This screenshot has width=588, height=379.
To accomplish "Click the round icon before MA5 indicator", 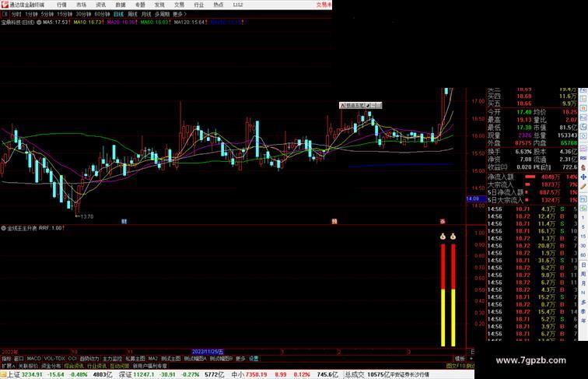I will point(39,23).
